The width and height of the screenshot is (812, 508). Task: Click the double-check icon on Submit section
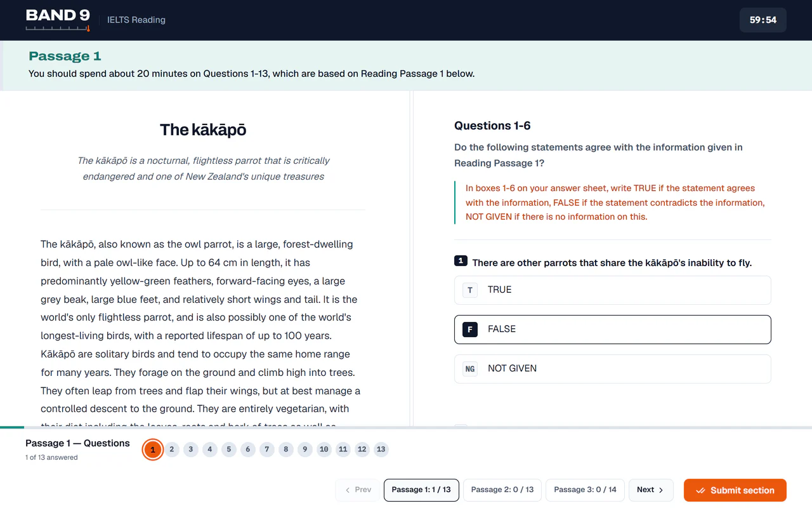pyautogui.click(x=701, y=490)
